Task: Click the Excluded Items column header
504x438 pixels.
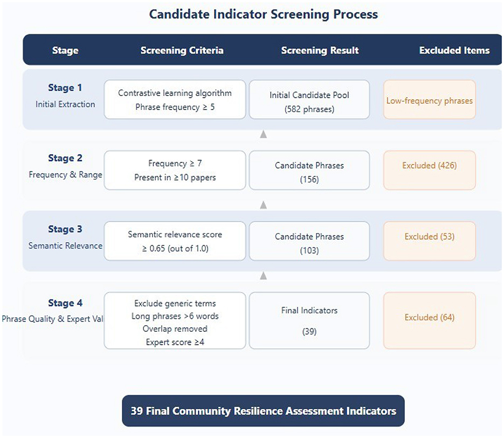Action: (x=454, y=50)
